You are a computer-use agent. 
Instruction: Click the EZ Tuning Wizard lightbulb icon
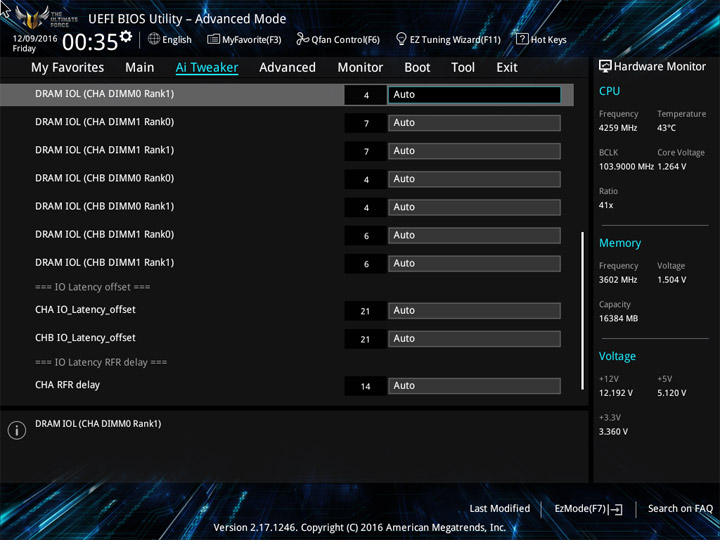click(401, 39)
